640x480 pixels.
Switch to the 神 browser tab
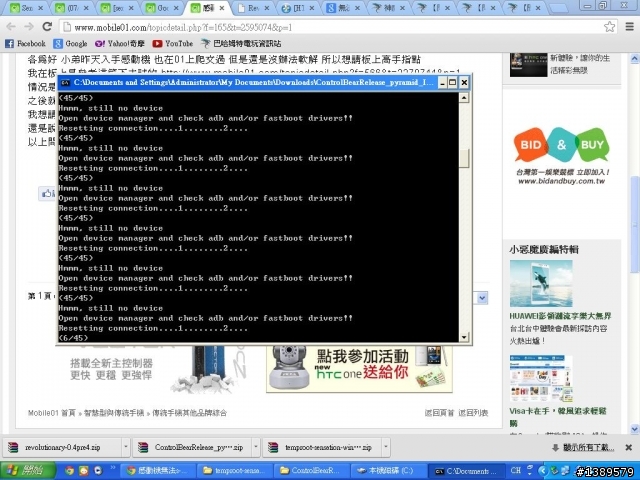tap(389, 8)
